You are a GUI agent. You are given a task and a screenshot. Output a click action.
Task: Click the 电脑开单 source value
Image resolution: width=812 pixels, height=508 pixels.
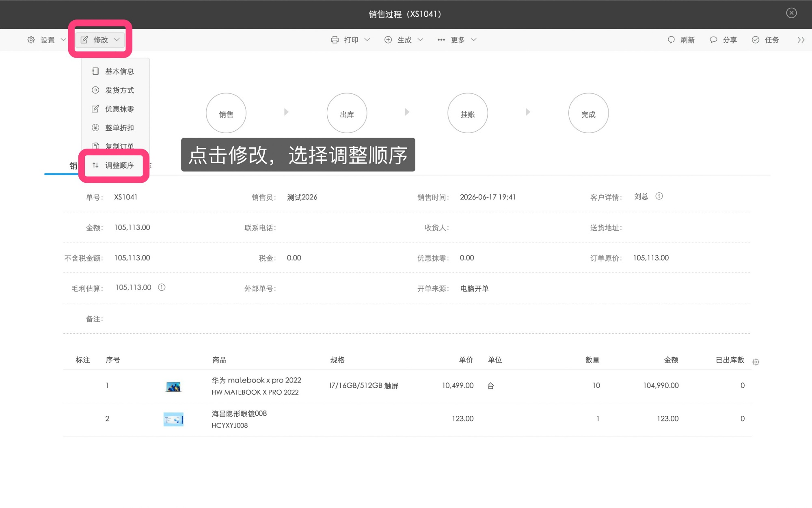point(474,289)
